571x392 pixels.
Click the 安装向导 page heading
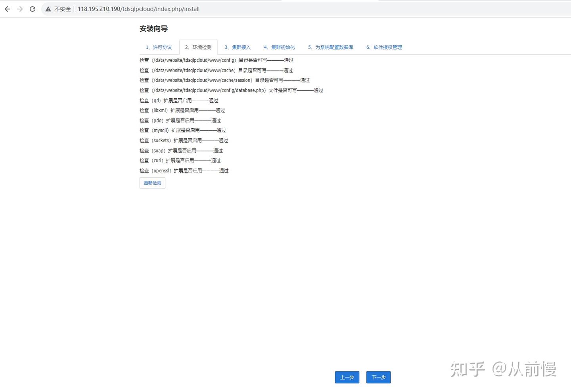click(153, 28)
